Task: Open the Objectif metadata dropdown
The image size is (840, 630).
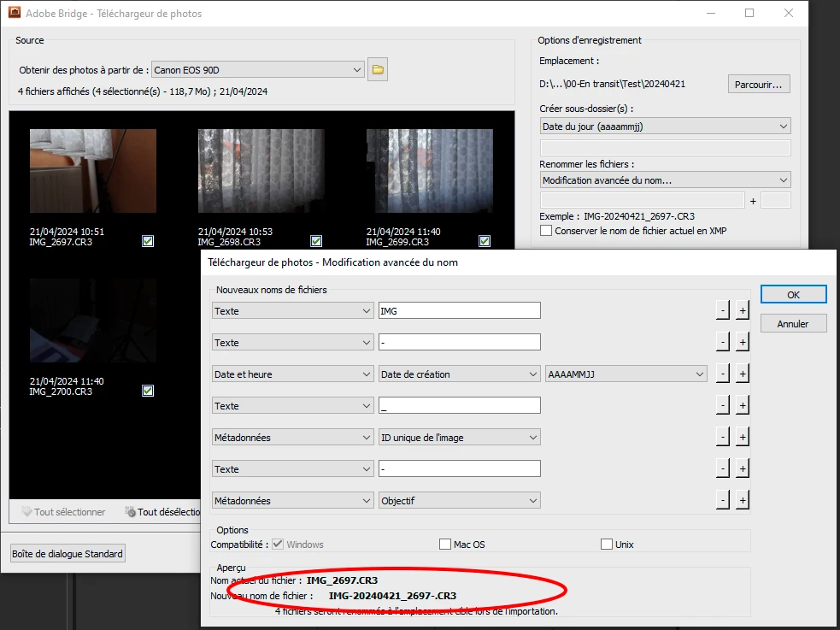Action: point(459,500)
